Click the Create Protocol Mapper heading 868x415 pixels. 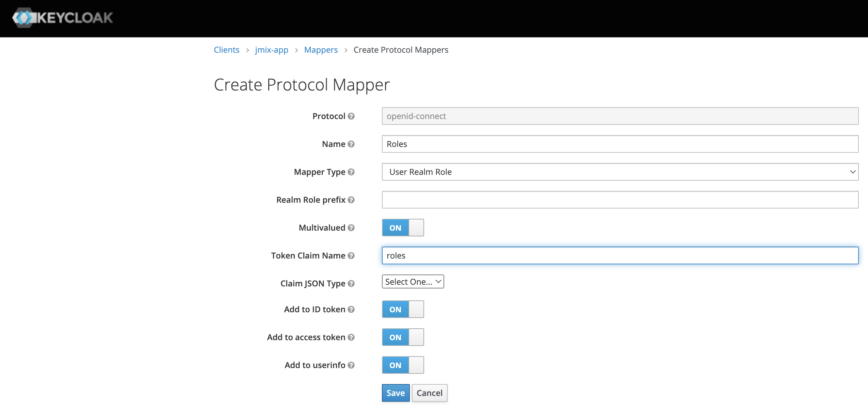pyautogui.click(x=302, y=85)
